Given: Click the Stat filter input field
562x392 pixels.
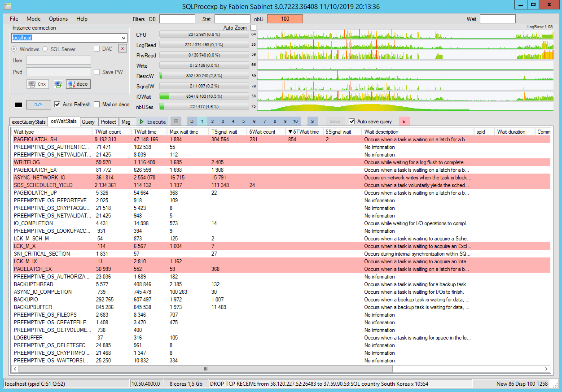Looking at the screenshot, I should (x=233, y=19).
